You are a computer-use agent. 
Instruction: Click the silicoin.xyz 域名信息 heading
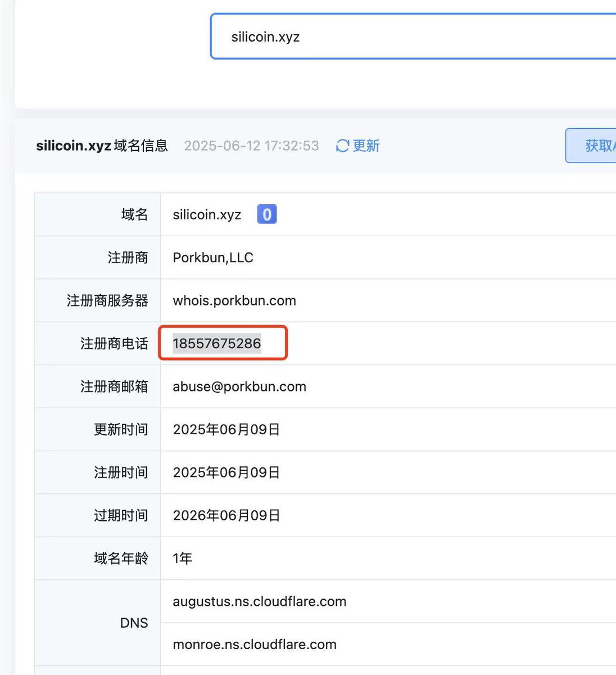(x=102, y=146)
